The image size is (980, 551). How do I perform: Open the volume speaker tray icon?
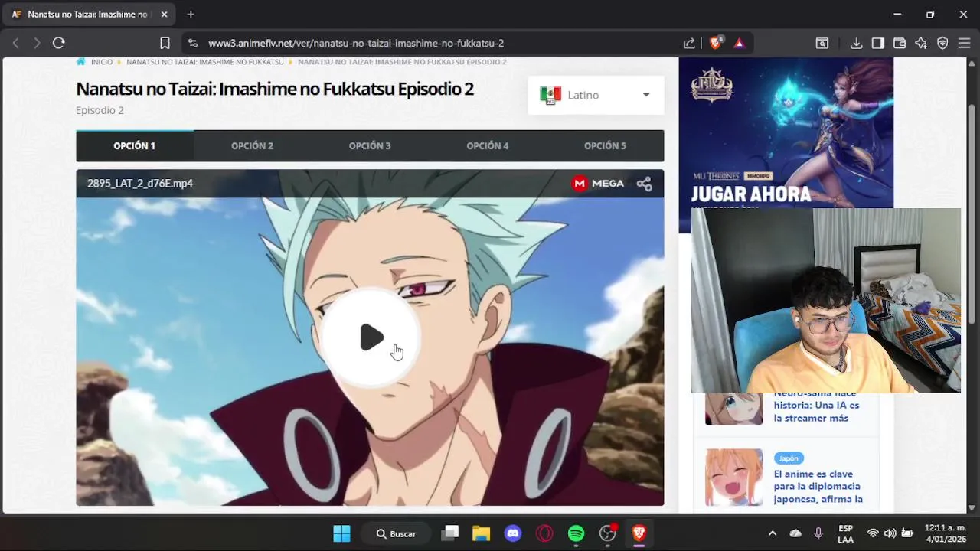[x=890, y=533]
